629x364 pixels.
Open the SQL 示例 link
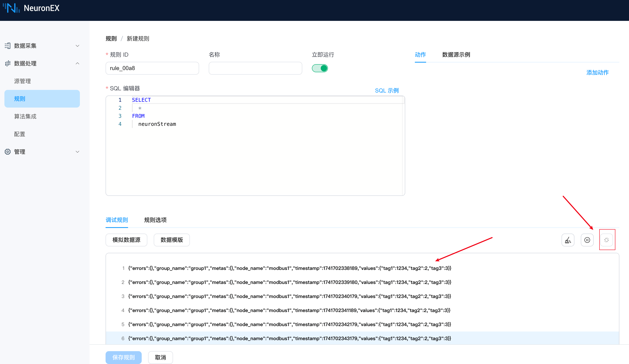coord(387,90)
